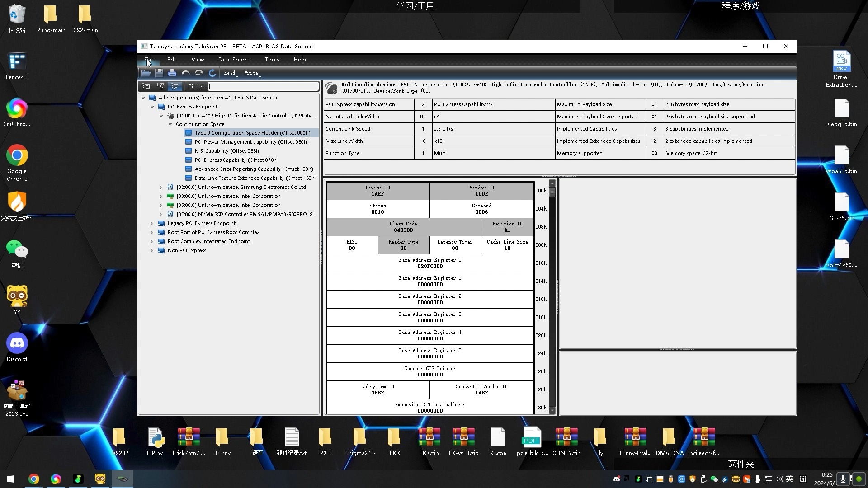Click the Windows Start button
The height and width of the screenshot is (488, 868).
tap(11, 479)
